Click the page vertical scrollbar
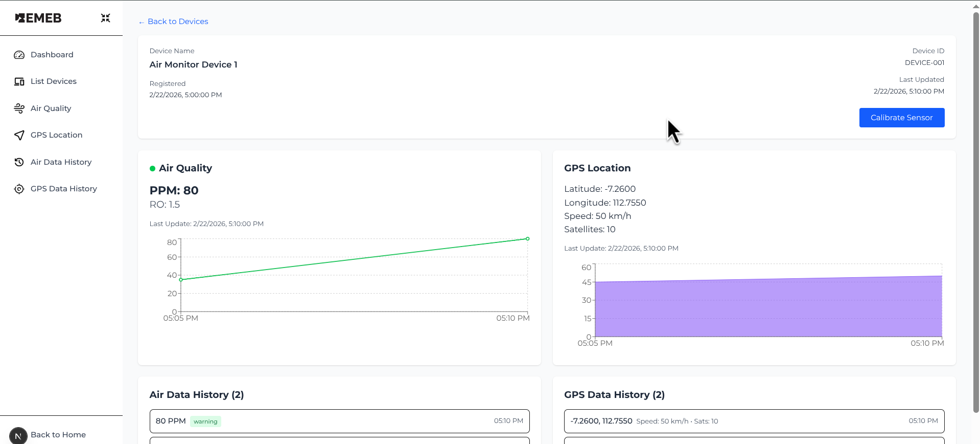This screenshot has height=444, width=980. pyautogui.click(x=975, y=212)
